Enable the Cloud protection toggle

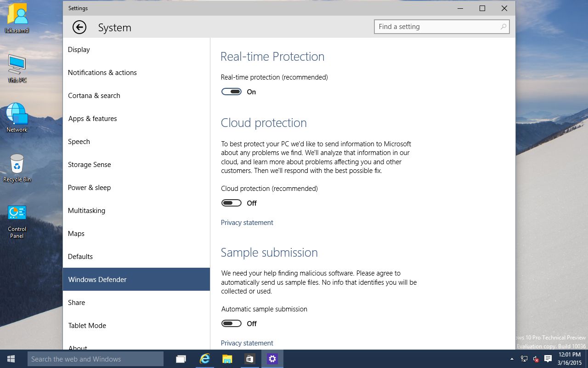[x=232, y=203]
